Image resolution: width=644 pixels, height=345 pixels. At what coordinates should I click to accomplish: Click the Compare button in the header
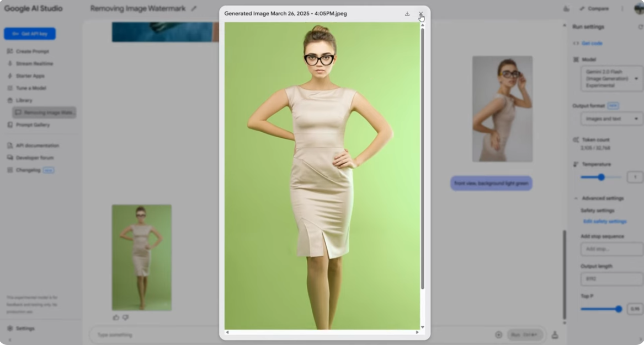click(x=594, y=8)
